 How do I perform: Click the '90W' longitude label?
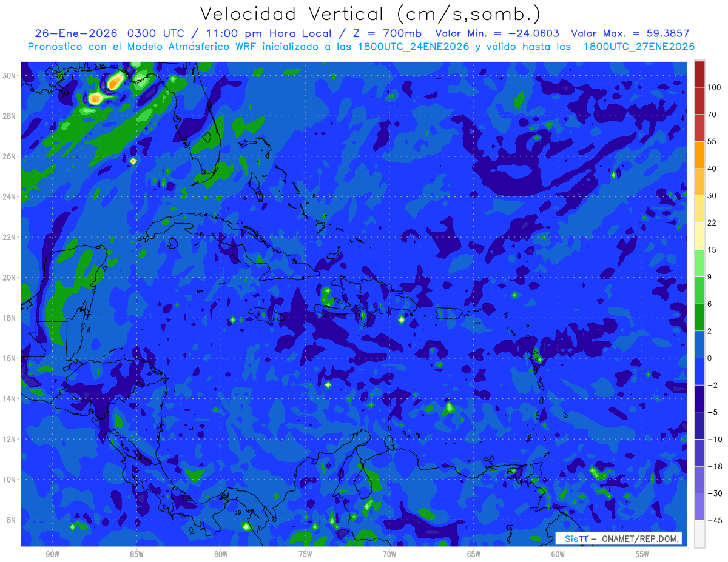(x=52, y=554)
